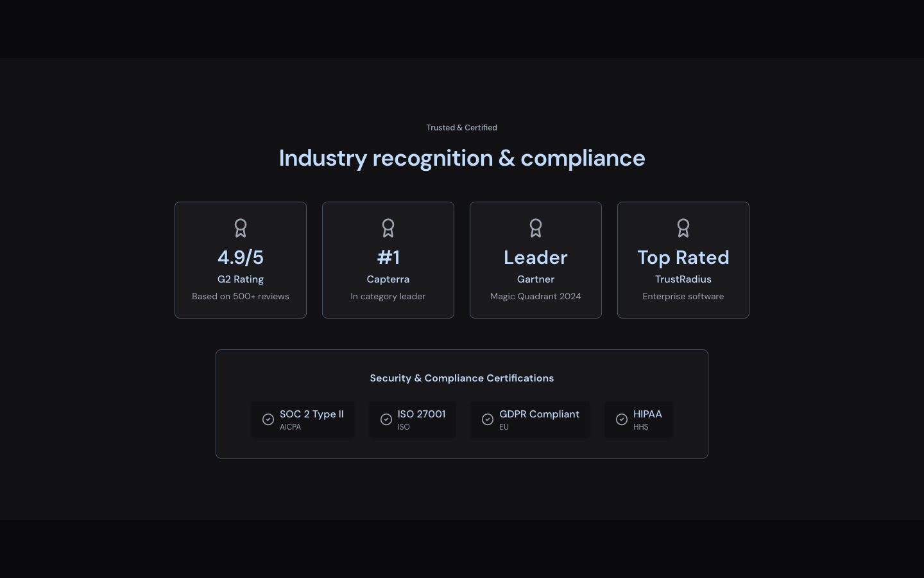
Task: Select the HIPAA certification badge
Action: click(x=639, y=419)
